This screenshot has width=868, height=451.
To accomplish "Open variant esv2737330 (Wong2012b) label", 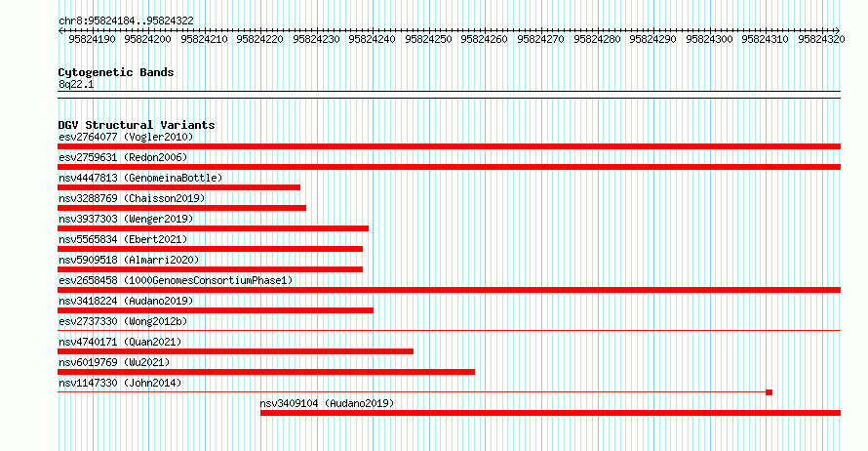I will [x=123, y=321].
